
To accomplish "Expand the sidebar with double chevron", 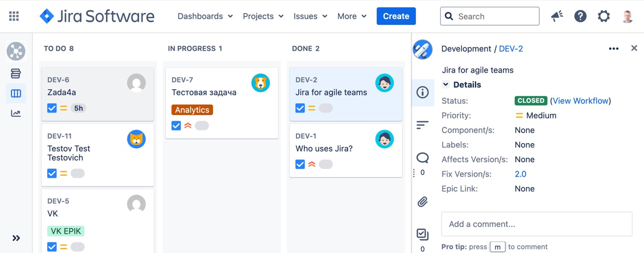I will click(x=16, y=238).
